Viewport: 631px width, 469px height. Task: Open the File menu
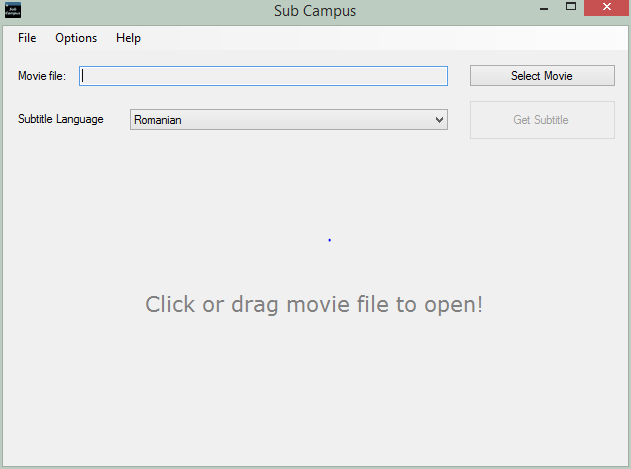tap(27, 38)
